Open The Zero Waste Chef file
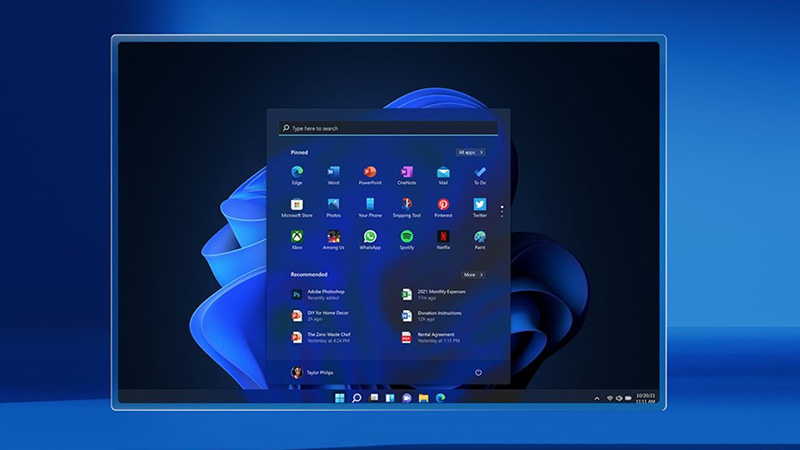Image resolution: width=800 pixels, height=450 pixels. (x=321, y=337)
